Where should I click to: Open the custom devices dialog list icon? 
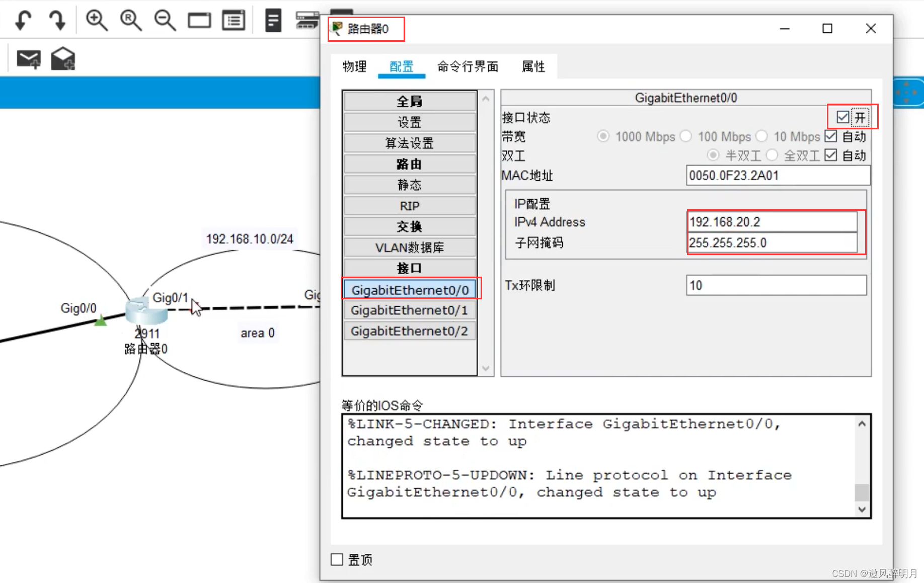pos(234,21)
